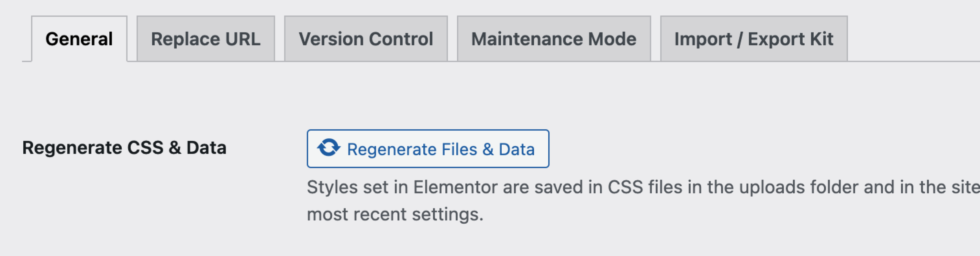The width and height of the screenshot is (980, 256).
Task: Go to Import / Export Kit tab
Action: pos(754,39)
